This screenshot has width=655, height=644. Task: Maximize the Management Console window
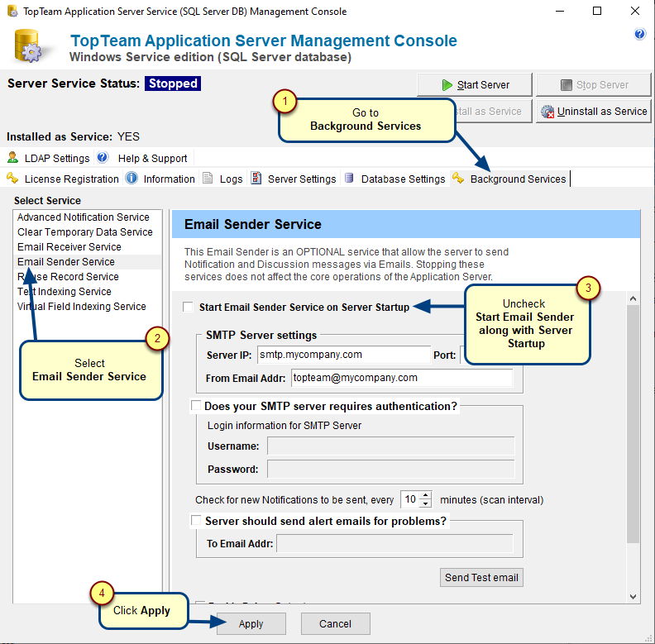(x=597, y=11)
